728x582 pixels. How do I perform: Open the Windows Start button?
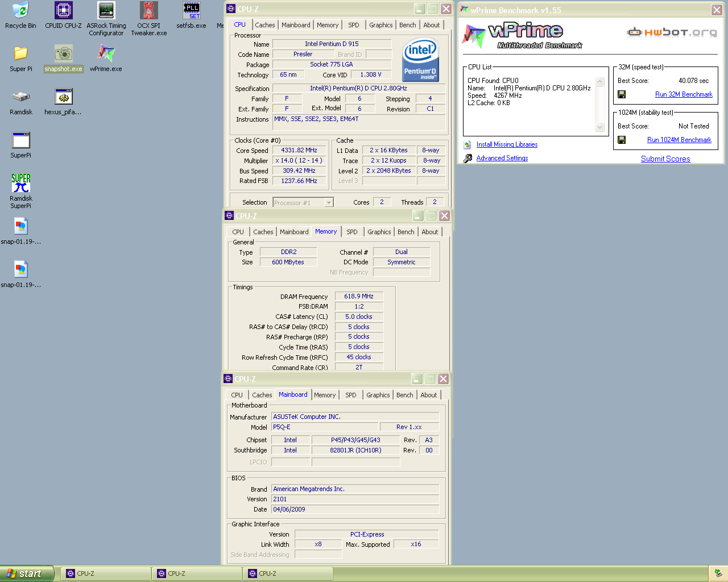click(x=27, y=573)
